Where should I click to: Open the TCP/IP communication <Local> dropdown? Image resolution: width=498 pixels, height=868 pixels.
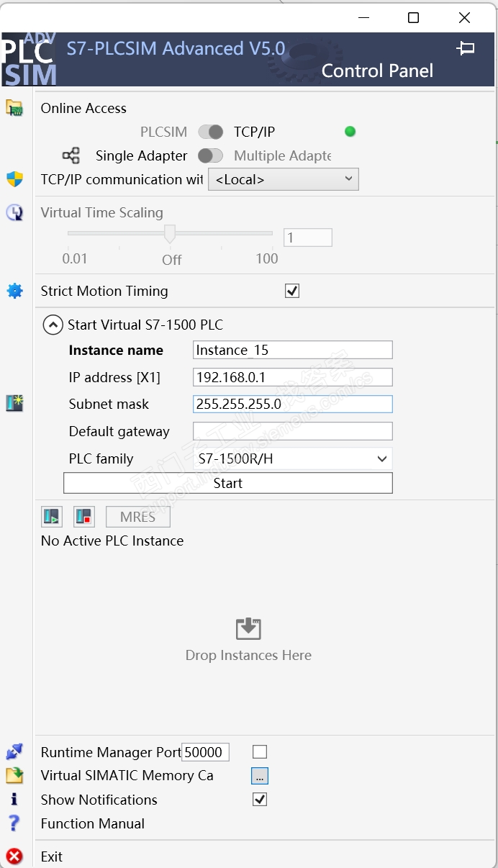284,179
